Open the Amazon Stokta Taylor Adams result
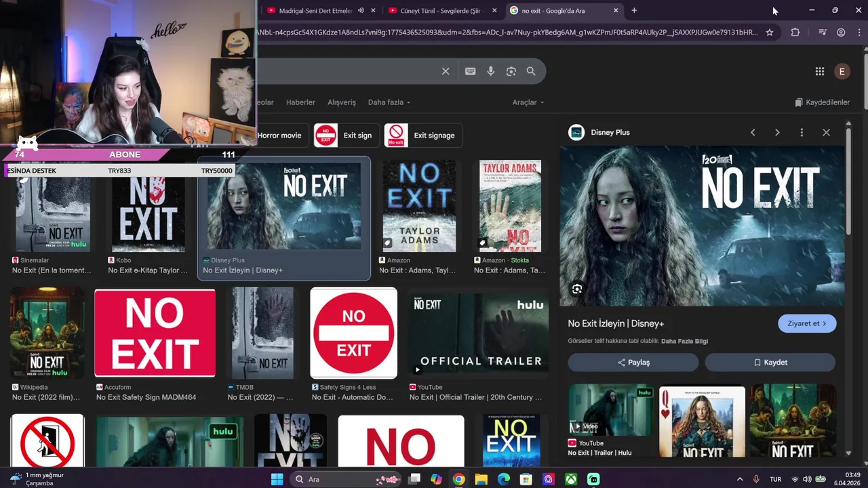 click(x=510, y=218)
